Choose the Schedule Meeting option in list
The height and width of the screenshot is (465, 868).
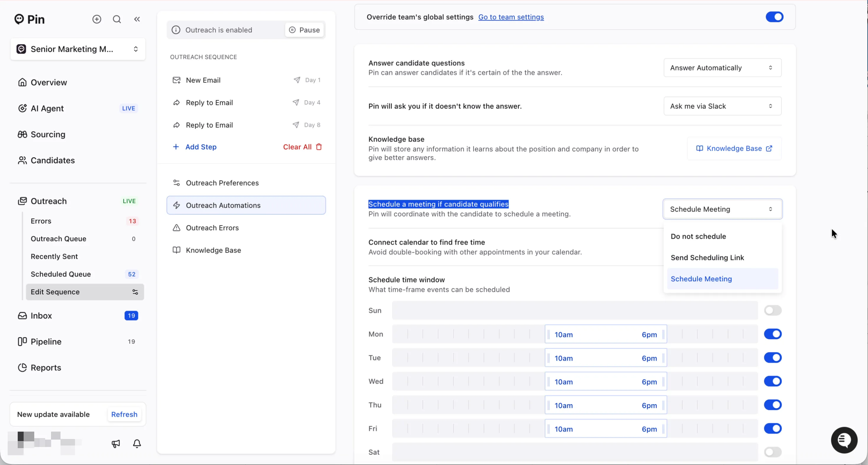click(722, 279)
